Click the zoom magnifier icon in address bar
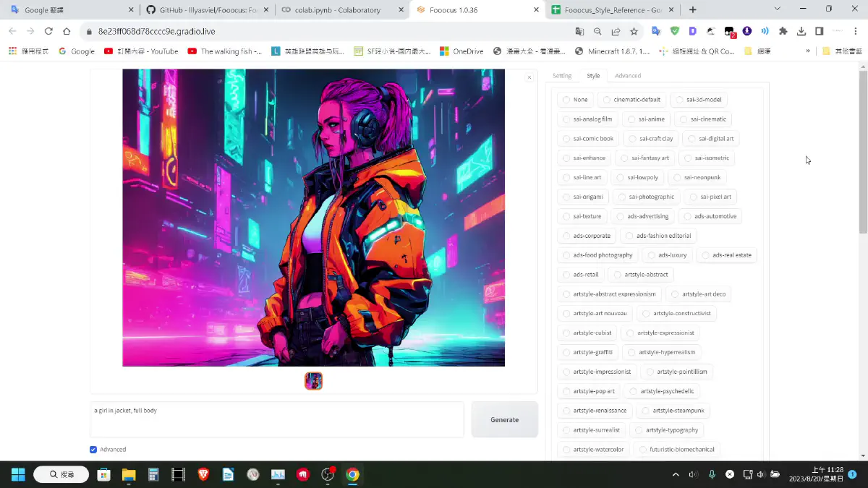This screenshot has width=868, height=488. point(597,31)
